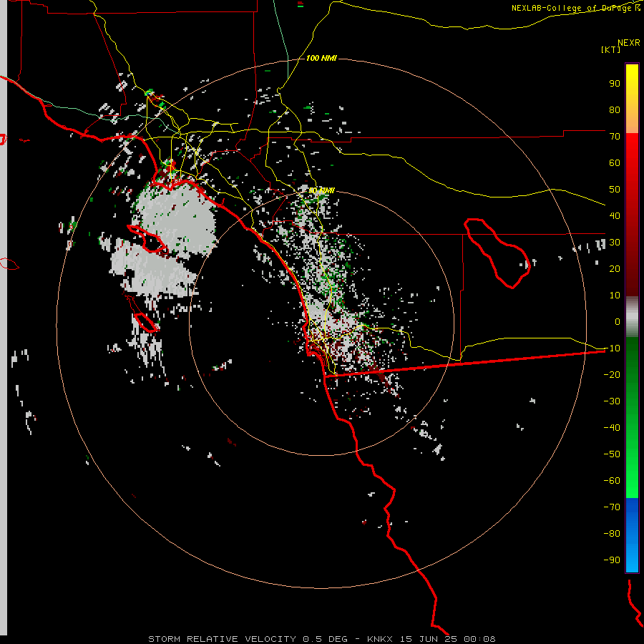Image resolution: width=644 pixels, height=644 pixels.
Task: Click the 70 value on velocity scale
Action: coord(615,137)
